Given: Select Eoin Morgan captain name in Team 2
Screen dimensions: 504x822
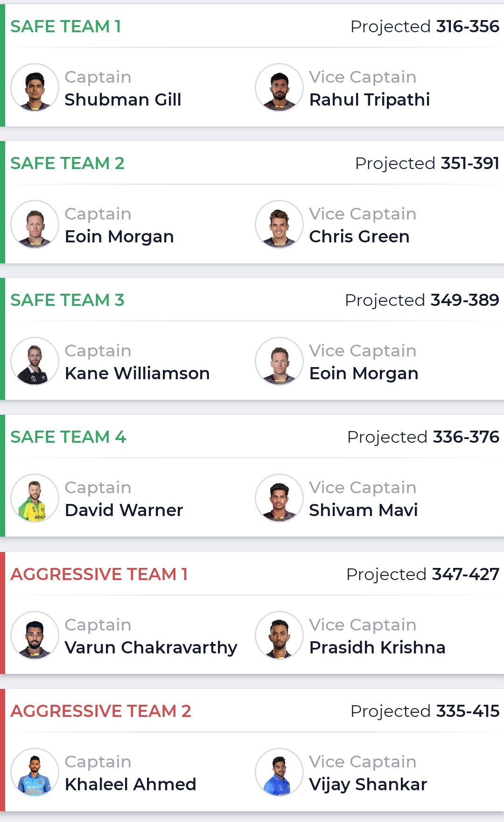Looking at the screenshot, I should click(119, 236).
